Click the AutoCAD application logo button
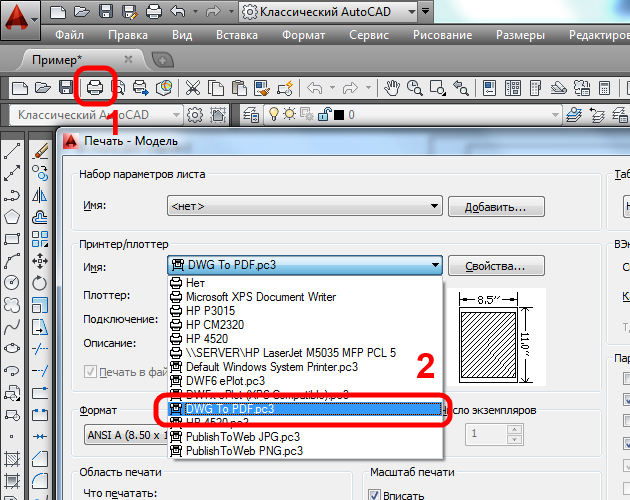The height and width of the screenshot is (500, 630). pos(20,20)
